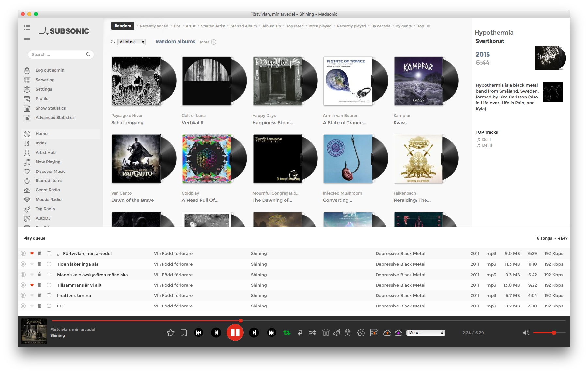Check the box for Tillsammans är vi allt
The width and height of the screenshot is (588, 373).
[x=49, y=285]
